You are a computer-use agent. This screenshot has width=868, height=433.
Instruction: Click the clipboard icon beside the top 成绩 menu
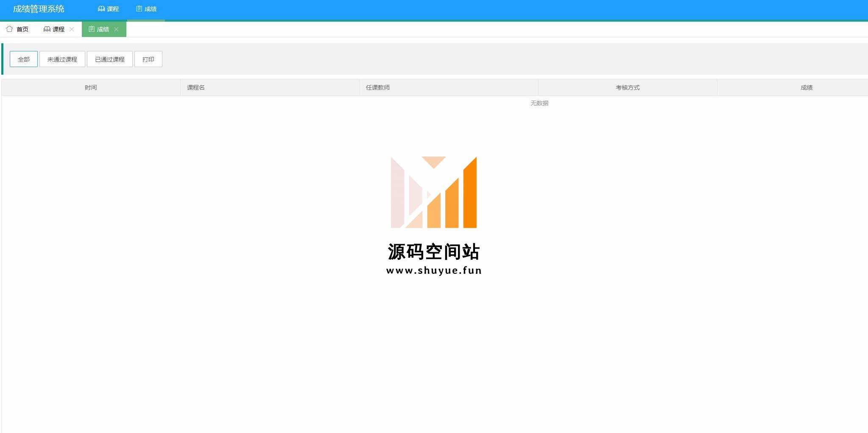tap(139, 9)
